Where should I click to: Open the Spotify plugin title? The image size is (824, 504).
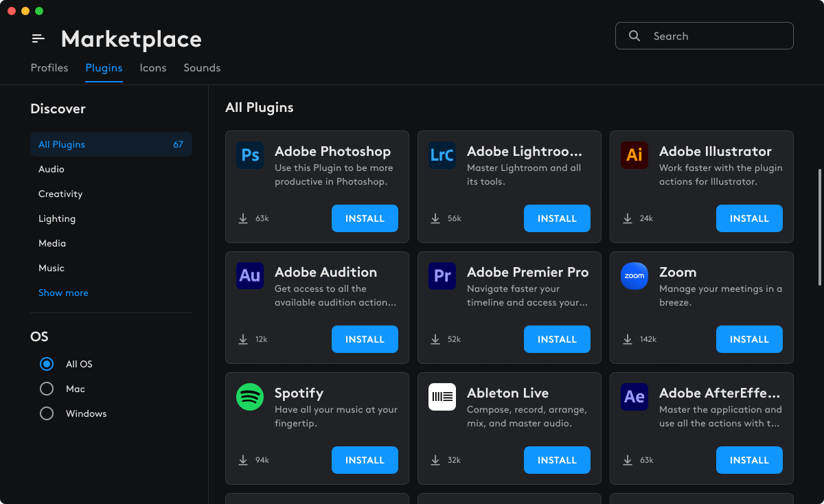tap(299, 393)
